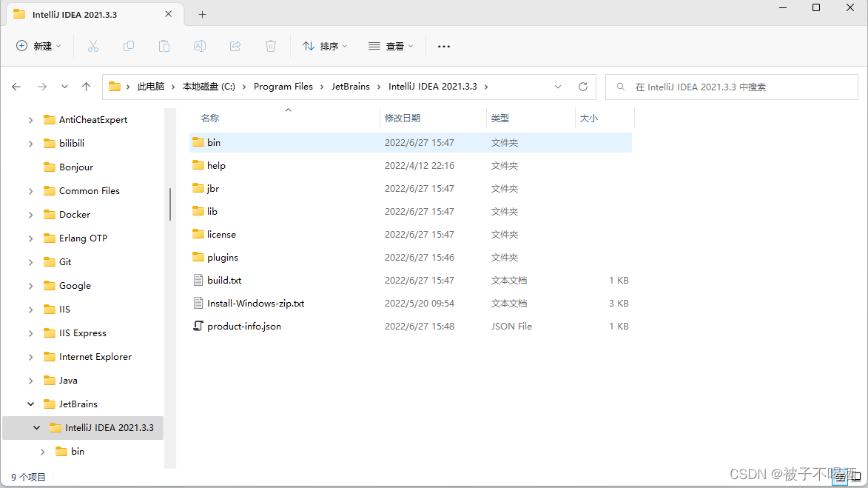Click the Share icon in the toolbar
This screenshot has width=868, height=488.
235,46
